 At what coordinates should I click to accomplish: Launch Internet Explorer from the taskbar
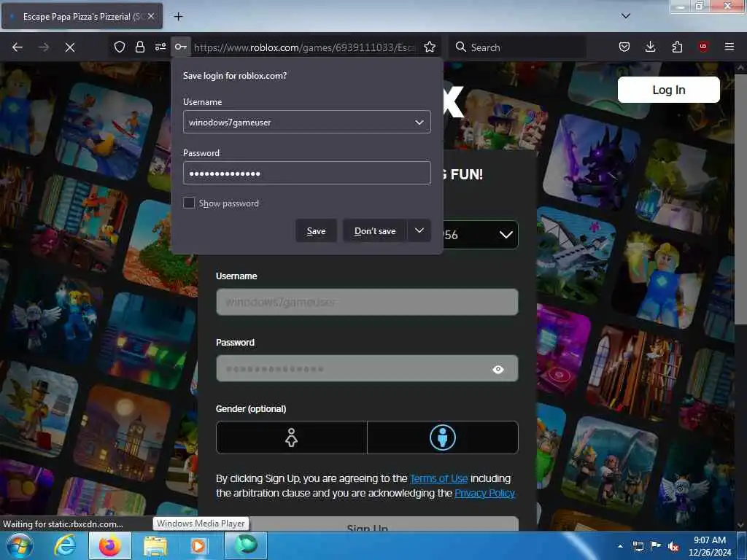65,545
